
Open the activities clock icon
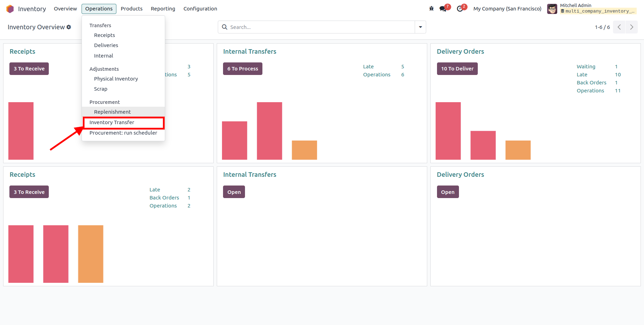[x=460, y=9]
